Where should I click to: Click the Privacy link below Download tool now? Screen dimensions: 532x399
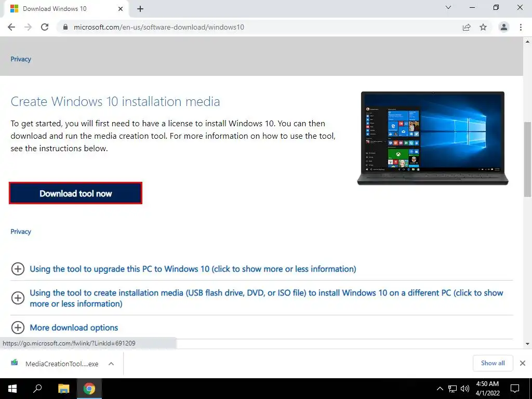[x=21, y=231]
